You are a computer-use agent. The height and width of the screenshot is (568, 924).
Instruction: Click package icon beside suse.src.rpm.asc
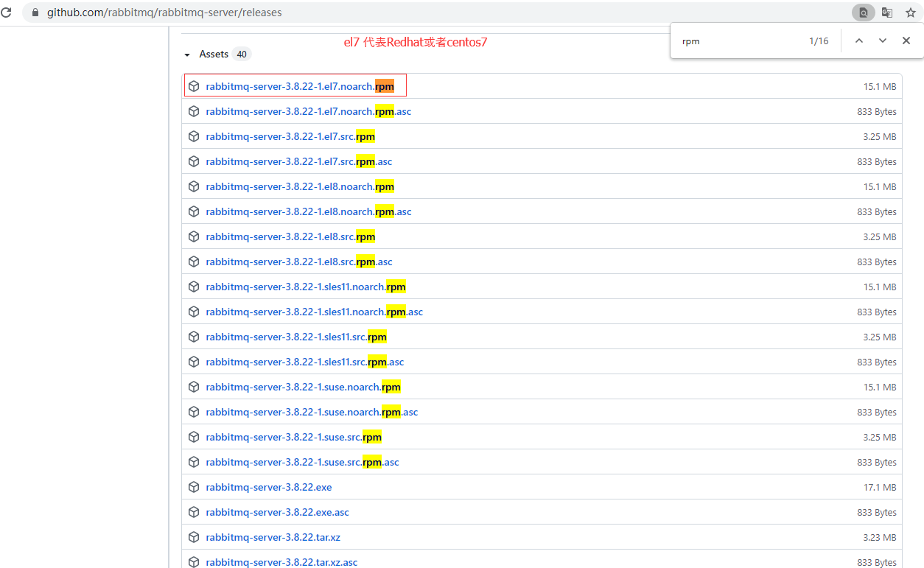[x=194, y=462]
